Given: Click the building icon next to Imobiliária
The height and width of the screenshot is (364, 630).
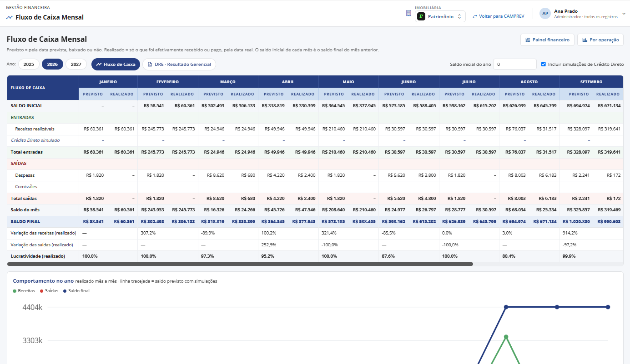Looking at the screenshot, I should pos(408,13).
